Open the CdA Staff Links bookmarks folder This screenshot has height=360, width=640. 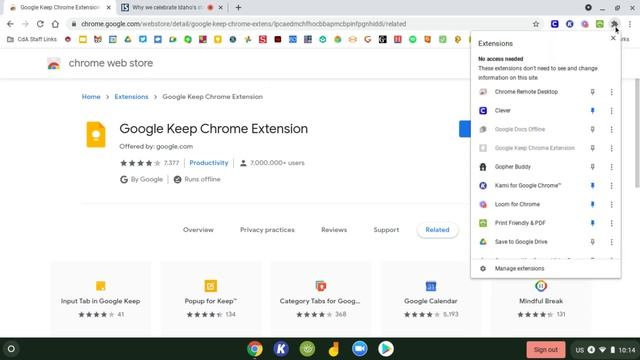(32, 39)
